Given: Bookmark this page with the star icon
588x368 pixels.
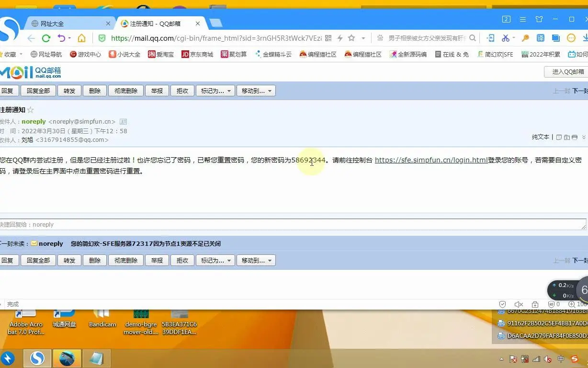Looking at the screenshot, I should pos(351,38).
